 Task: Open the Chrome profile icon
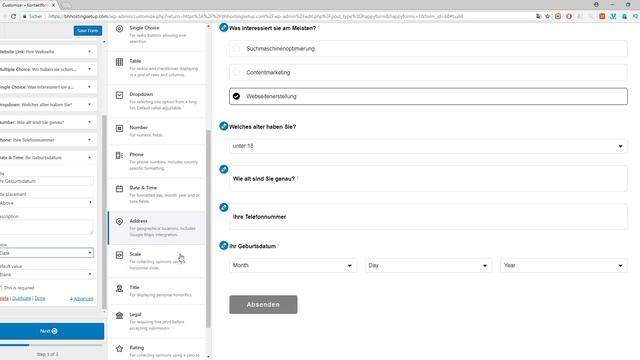click(596, 4)
